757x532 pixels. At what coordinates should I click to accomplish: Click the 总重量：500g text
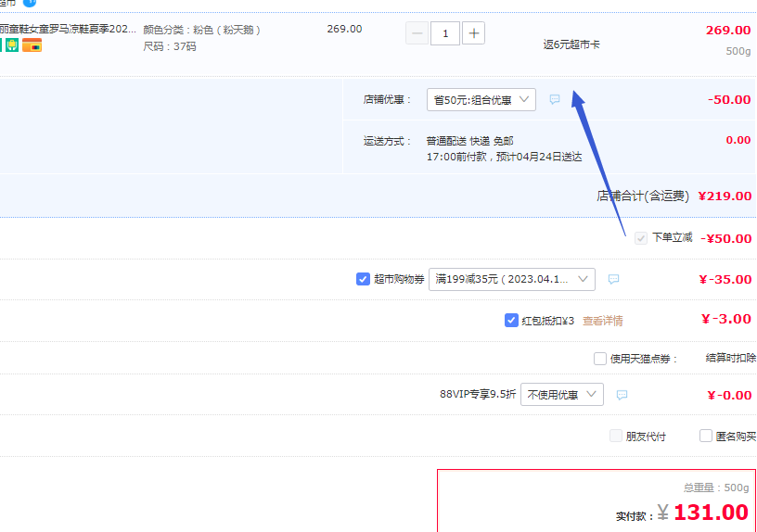(716, 488)
